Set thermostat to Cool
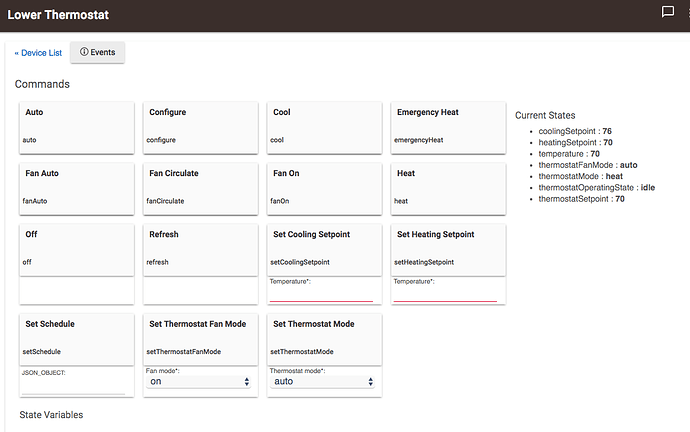This screenshot has height=432, width=690. tap(325, 126)
